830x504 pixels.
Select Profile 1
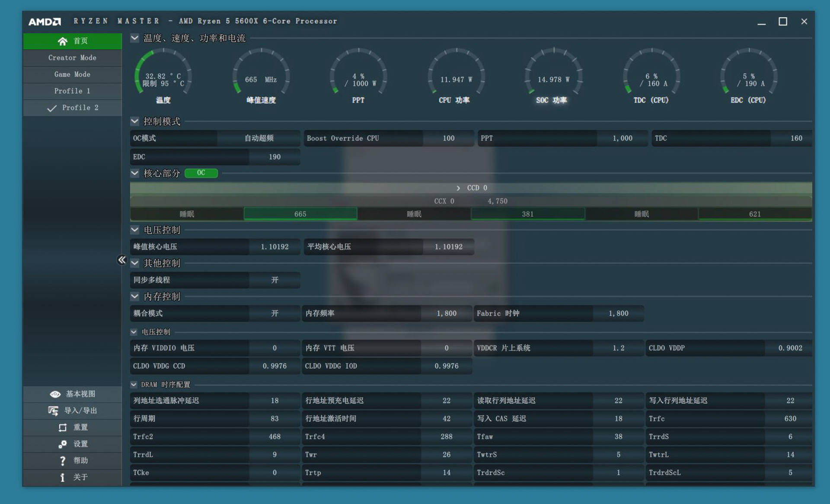click(x=72, y=91)
